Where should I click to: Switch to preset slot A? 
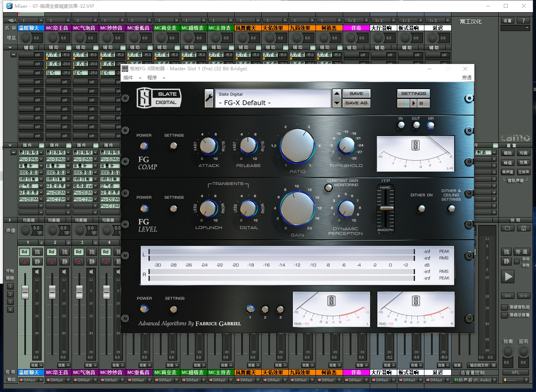point(404,103)
